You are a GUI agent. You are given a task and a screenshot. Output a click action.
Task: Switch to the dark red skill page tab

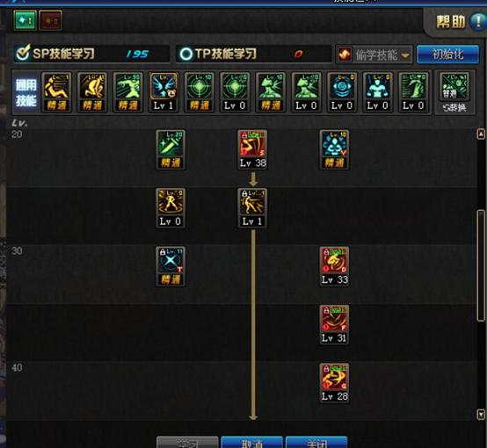coord(50,20)
